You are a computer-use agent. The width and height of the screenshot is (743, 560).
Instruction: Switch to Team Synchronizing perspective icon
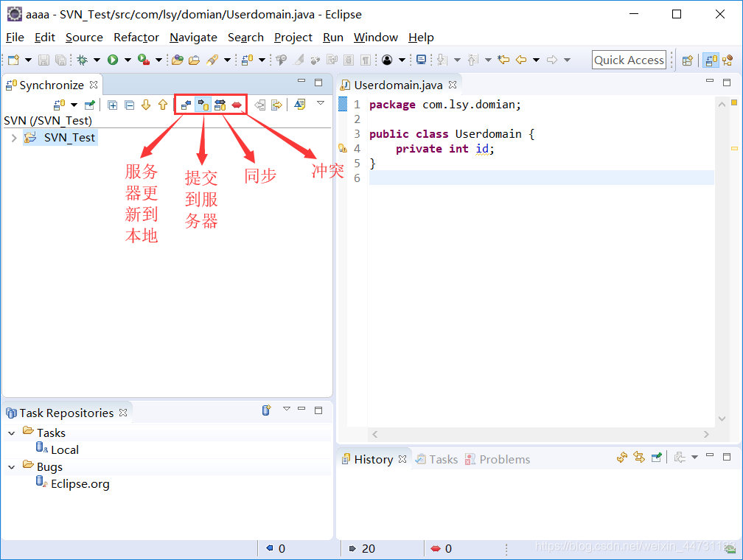click(712, 60)
